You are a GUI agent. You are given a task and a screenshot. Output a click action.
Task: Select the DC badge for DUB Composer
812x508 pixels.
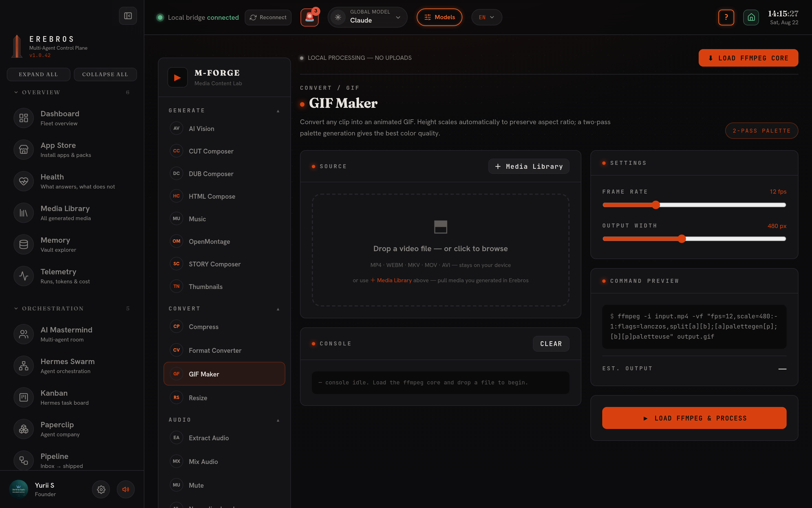click(x=176, y=173)
